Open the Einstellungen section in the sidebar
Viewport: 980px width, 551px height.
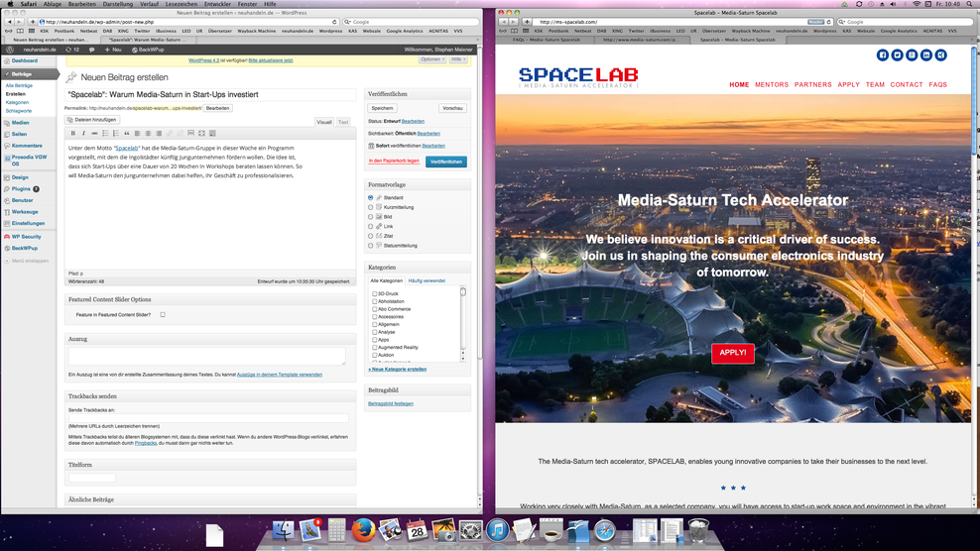point(28,223)
